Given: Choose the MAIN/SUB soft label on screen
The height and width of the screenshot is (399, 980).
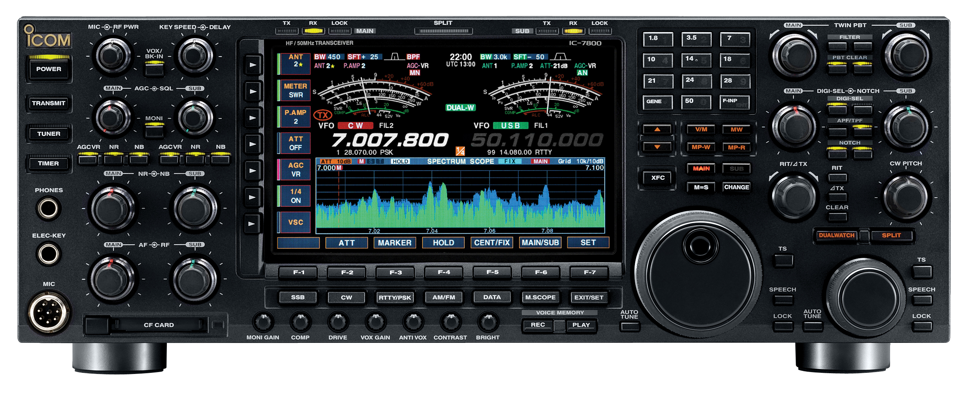Looking at the screenshot, I should tap(540, 243).
